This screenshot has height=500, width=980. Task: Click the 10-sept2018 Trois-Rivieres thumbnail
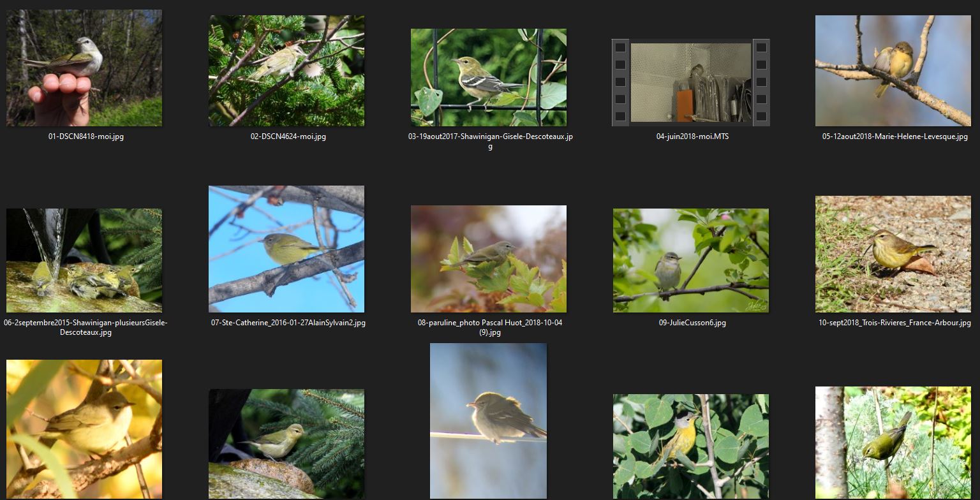tap(893, 254)
